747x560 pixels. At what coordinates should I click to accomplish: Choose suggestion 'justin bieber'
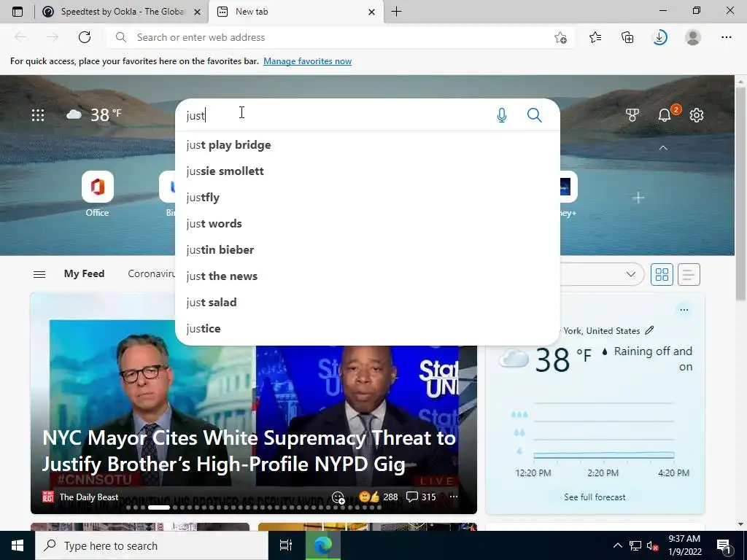(368, 249)
